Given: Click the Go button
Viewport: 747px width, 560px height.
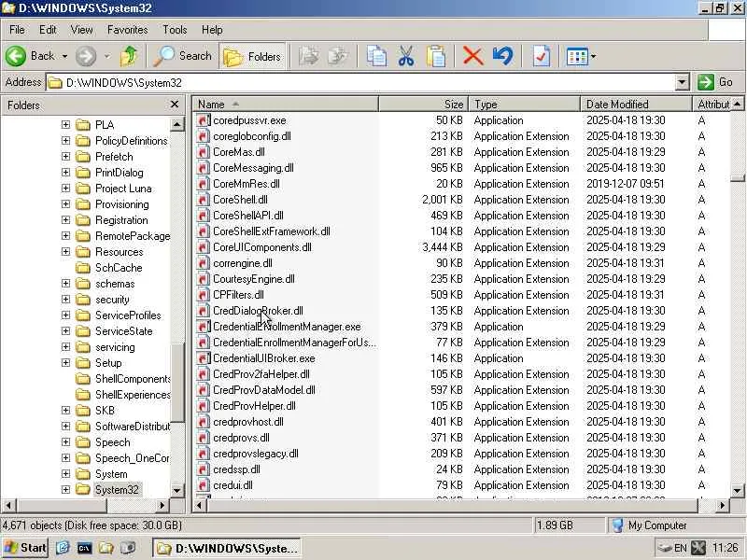Looking at the screenshot, I should [715, 82].
